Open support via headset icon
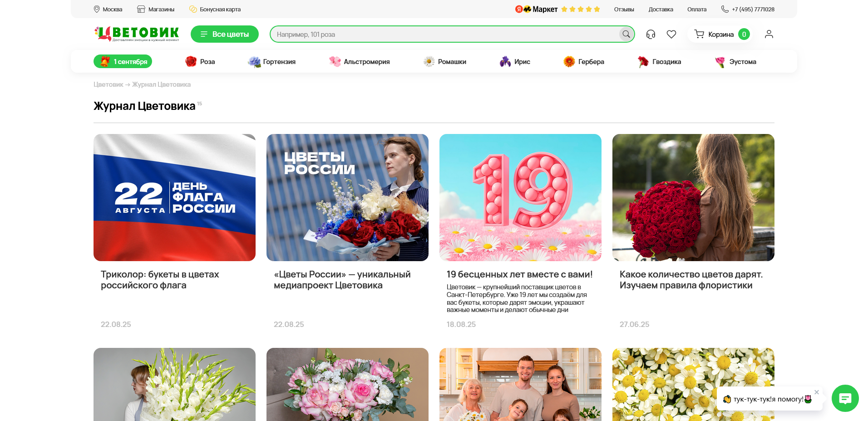868x421 pixels. tap(651, 34)
